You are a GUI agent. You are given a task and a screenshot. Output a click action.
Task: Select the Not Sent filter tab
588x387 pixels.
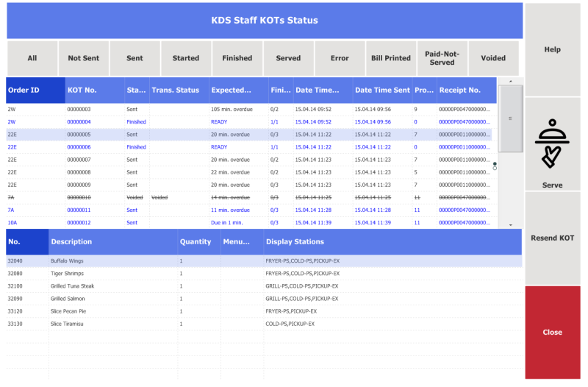point(84,58)
